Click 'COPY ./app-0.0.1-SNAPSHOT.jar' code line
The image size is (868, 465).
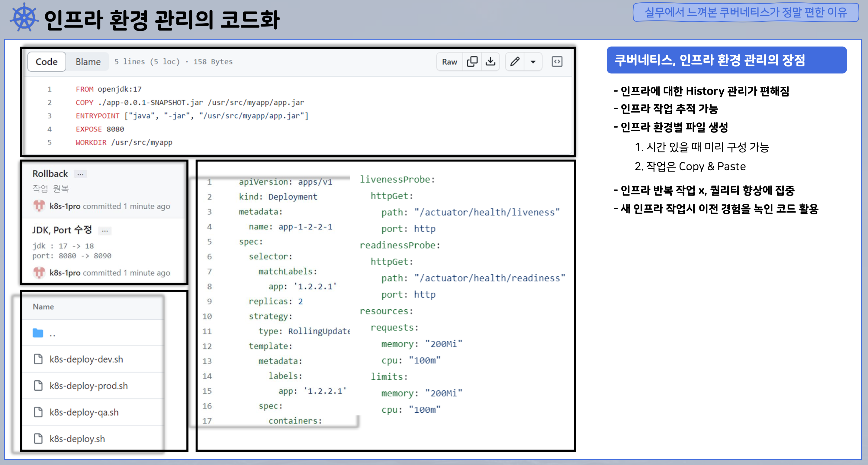[190, 102]
